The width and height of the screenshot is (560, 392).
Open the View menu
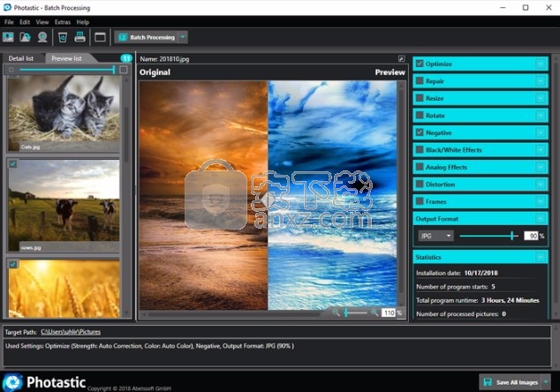pyautogui.click(x=42, y=22)
